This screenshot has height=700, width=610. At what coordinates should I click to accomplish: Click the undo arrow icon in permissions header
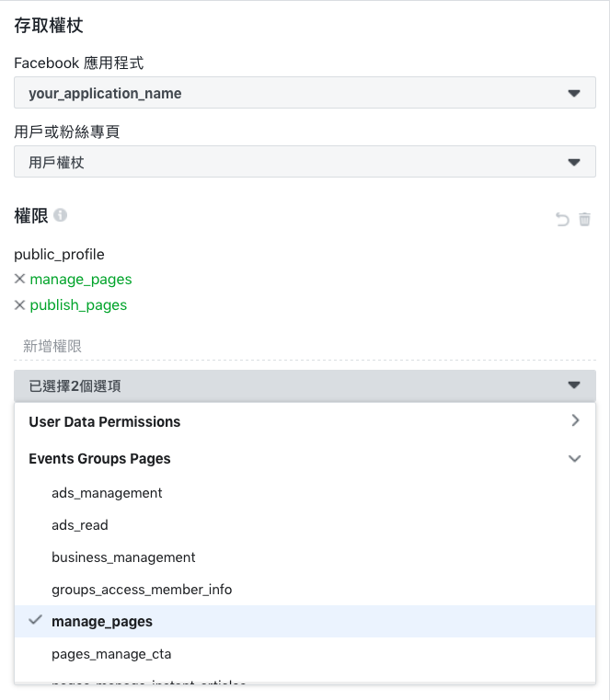click(x=562, y=219)
